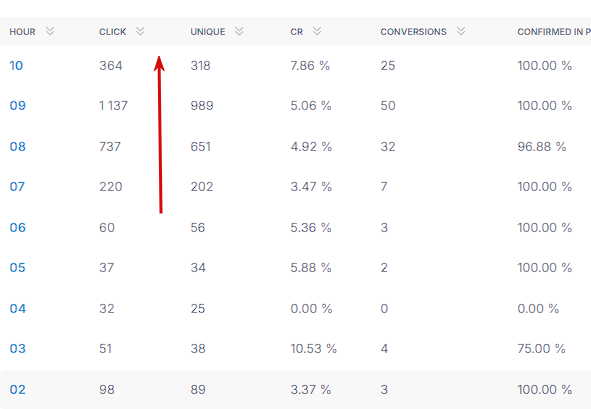Click the UNIQUE column header label
Screen dimensions: 591x409
208,32
